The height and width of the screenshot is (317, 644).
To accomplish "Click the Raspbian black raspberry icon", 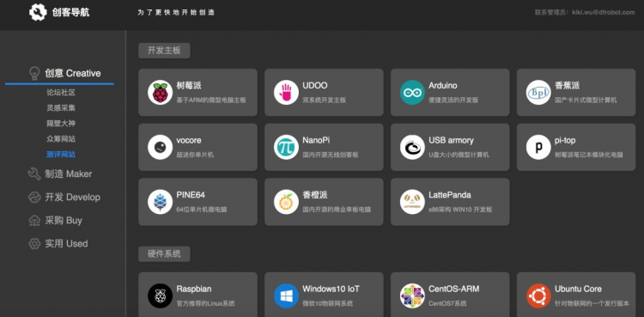I will (161, 296).
